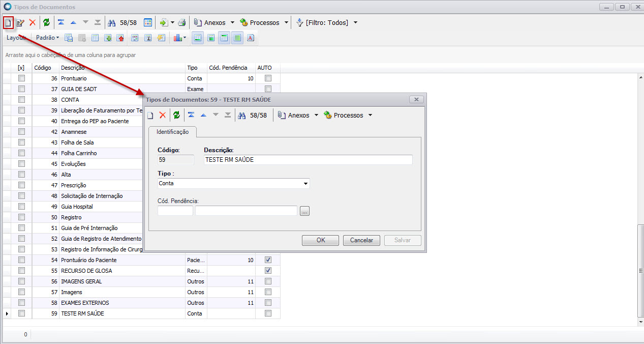Viewport: 644px width, 344px height.
Task: Expand the export icon dropdown arrow
Action: point(173,23)
